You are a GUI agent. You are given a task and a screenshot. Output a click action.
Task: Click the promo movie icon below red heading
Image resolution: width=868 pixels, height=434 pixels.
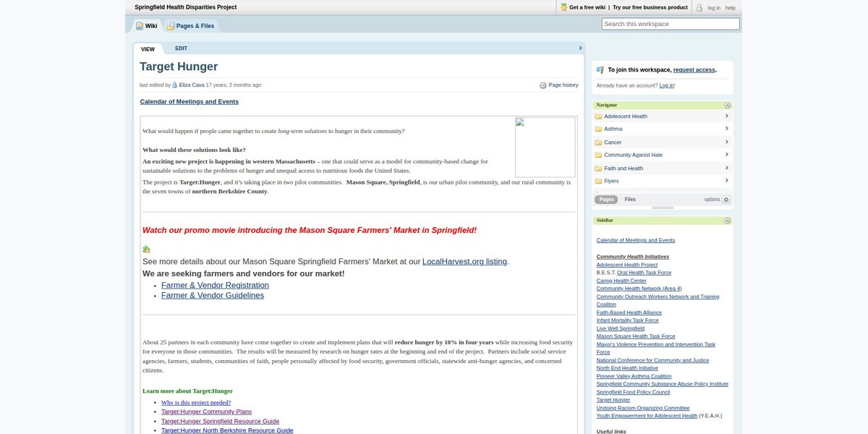[146, 249]
